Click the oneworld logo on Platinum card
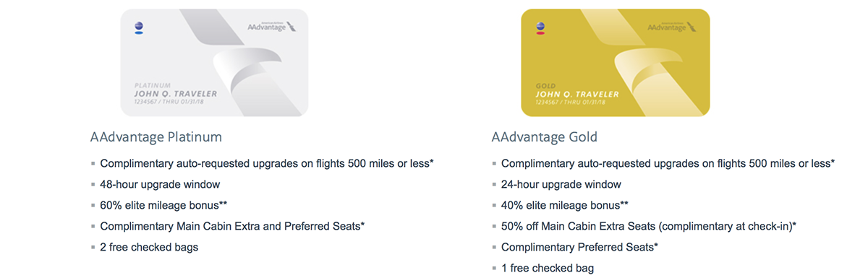Image resolution: width=868 pixels, height=278 pixels. [138, 28]
